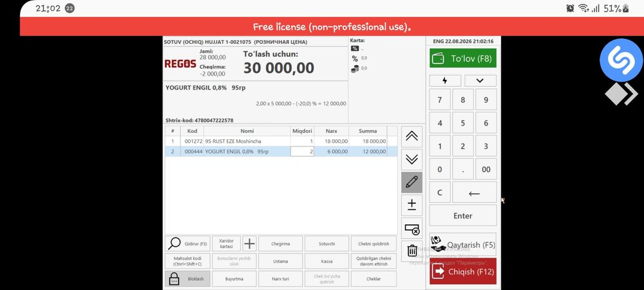Clear input with the C key
644x290 pixels.
point(440,192)
